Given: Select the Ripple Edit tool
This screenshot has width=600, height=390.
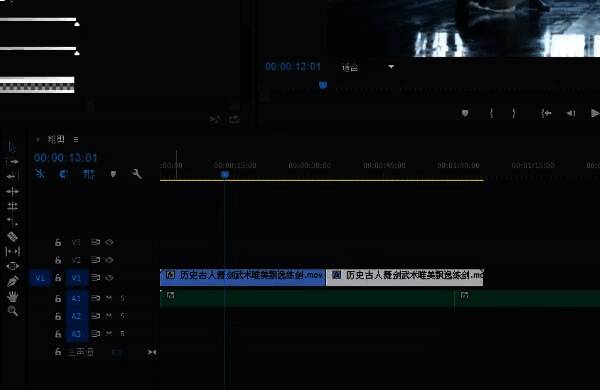Looking at the screenshot, I should [13, 191].
